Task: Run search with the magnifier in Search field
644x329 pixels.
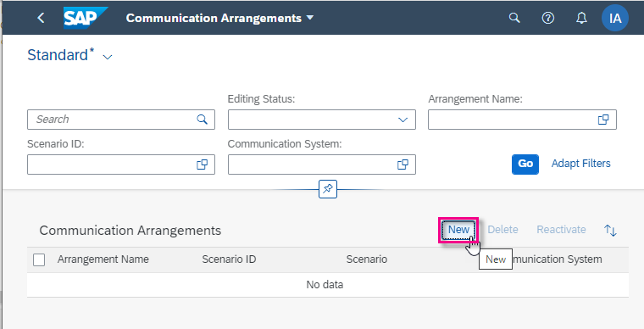Action: coord(202,120)
